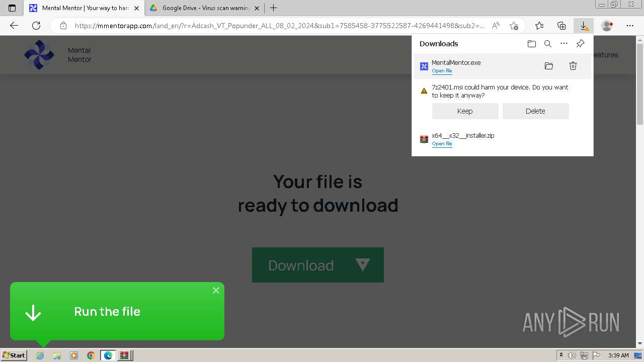Click the MentalMentor.exe file name
644x362 pixels.
pyautogui.click(x=456, y=62)
